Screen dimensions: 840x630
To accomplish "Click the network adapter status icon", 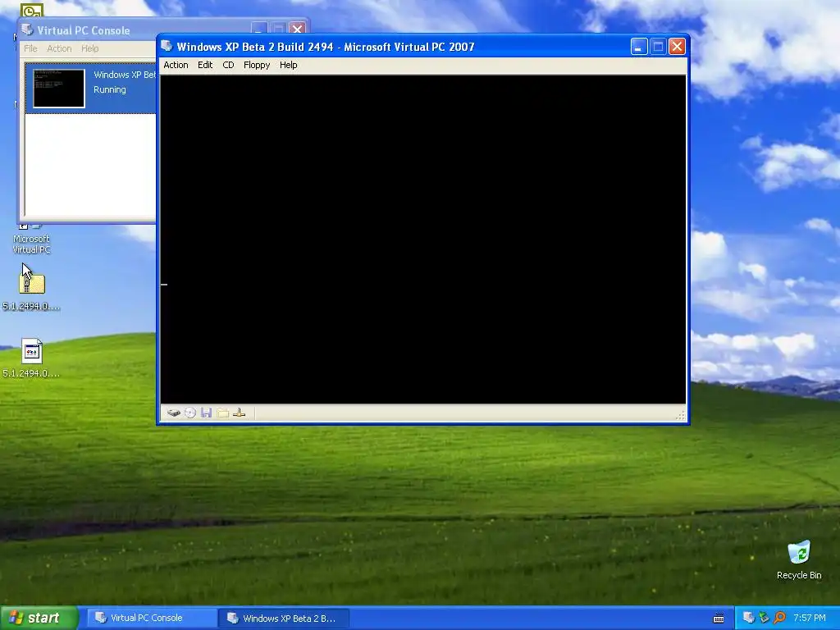I will tap(240, 413).
